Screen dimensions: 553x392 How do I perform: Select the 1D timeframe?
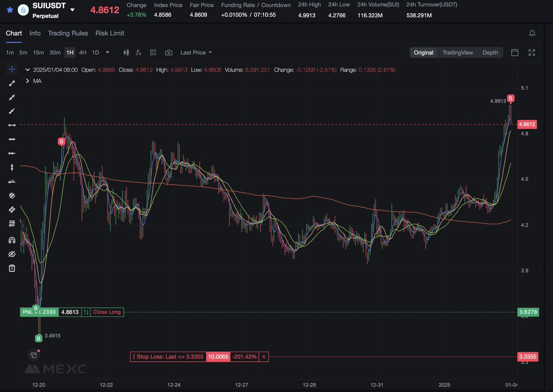[95, 53]
